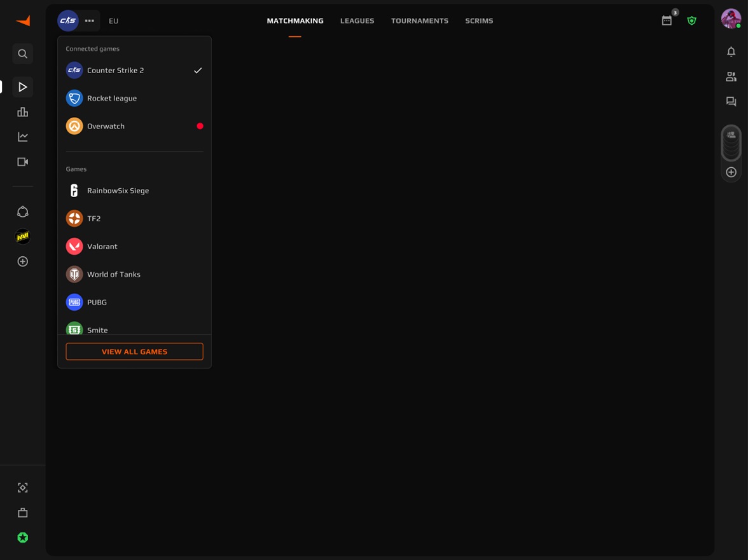Click the Rocket league logo icon
This screenshot has width=748, height=560.
pyautogui.click(x=74, y=98)
